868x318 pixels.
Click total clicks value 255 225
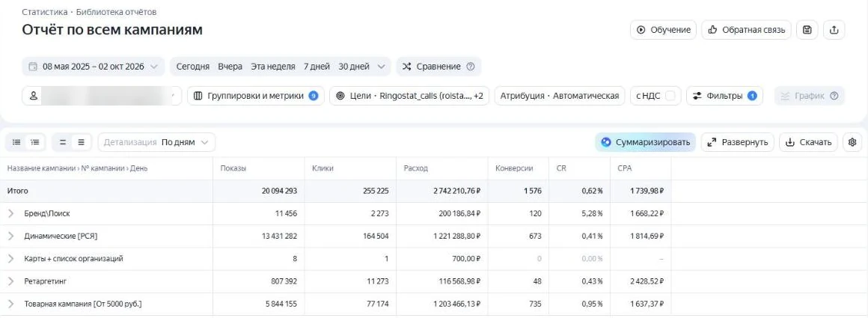(376, 191)
